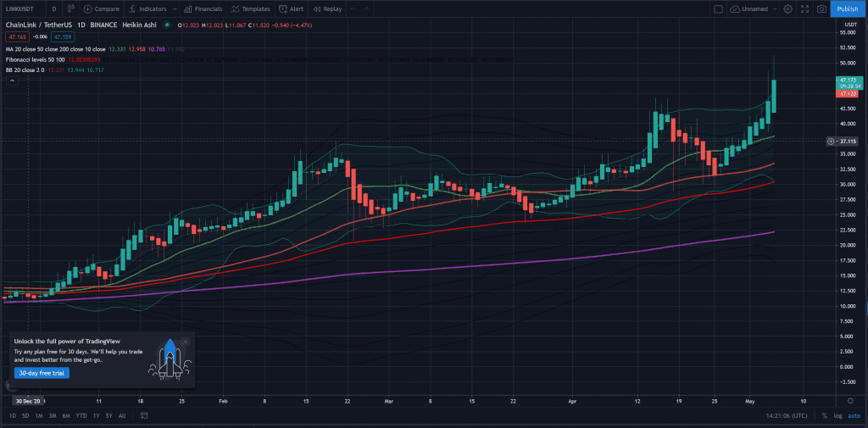Screen dimensions: 868x428
Task: Create a new Alert
Action: 292,8
